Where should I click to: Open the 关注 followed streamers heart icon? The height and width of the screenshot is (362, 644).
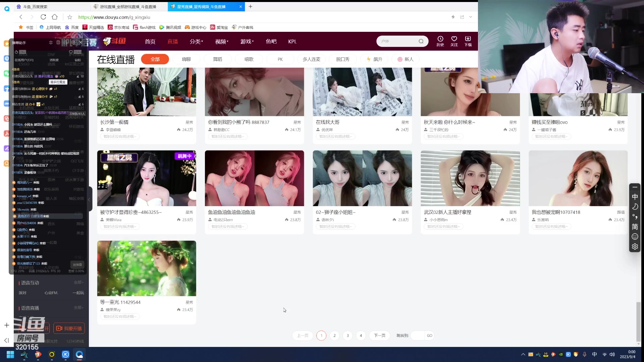pos(454,41)
